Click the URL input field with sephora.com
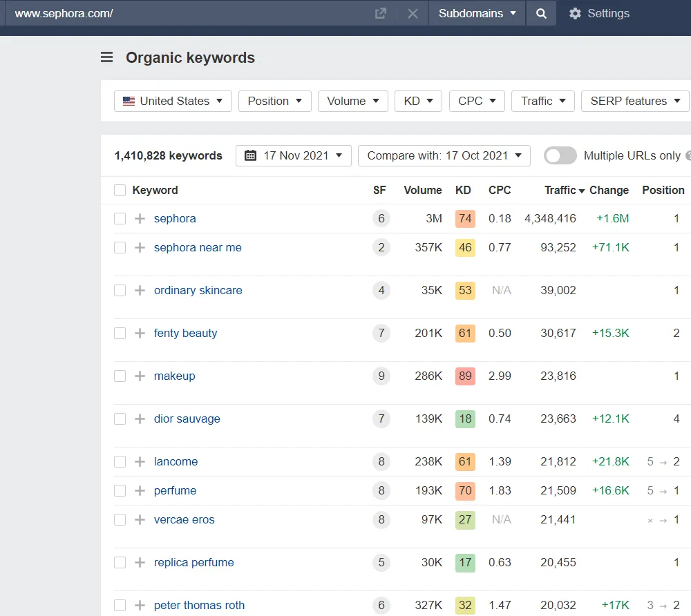The image size is (691, 616). click(187, 14)
